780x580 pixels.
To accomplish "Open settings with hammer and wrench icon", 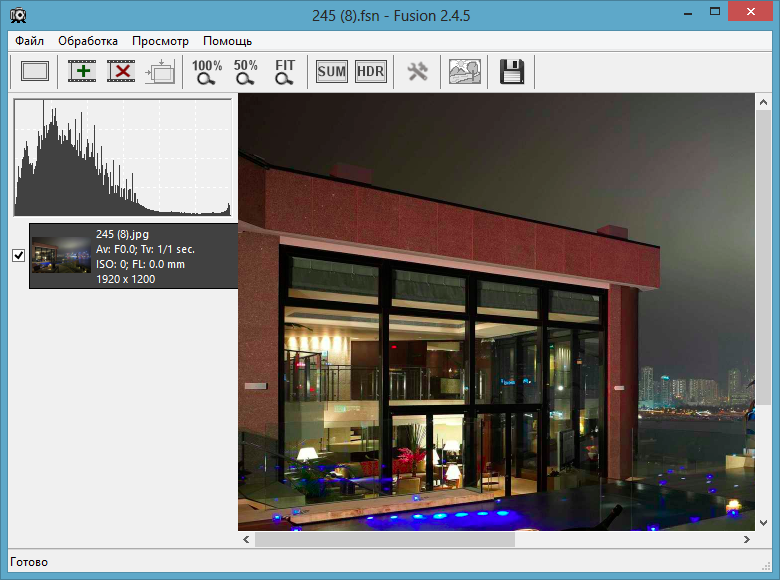I will [417, 72].
